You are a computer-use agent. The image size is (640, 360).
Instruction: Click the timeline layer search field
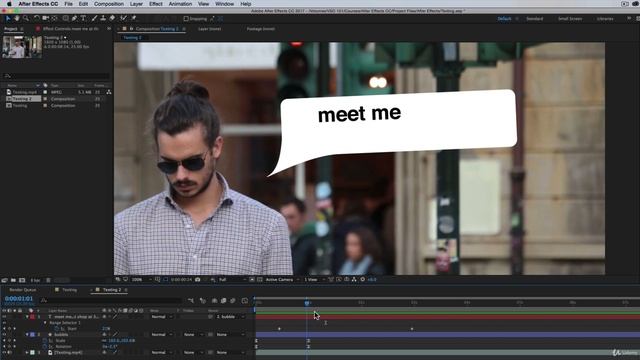pyautogui.click(x=110, y=300)
